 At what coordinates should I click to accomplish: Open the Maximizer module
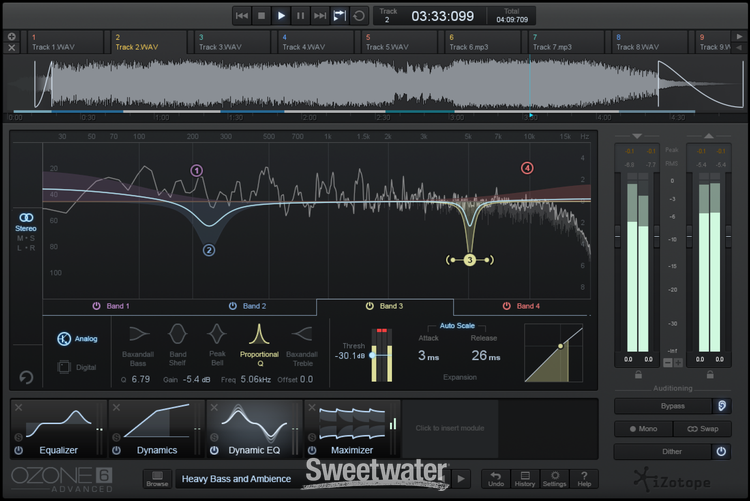352,428
